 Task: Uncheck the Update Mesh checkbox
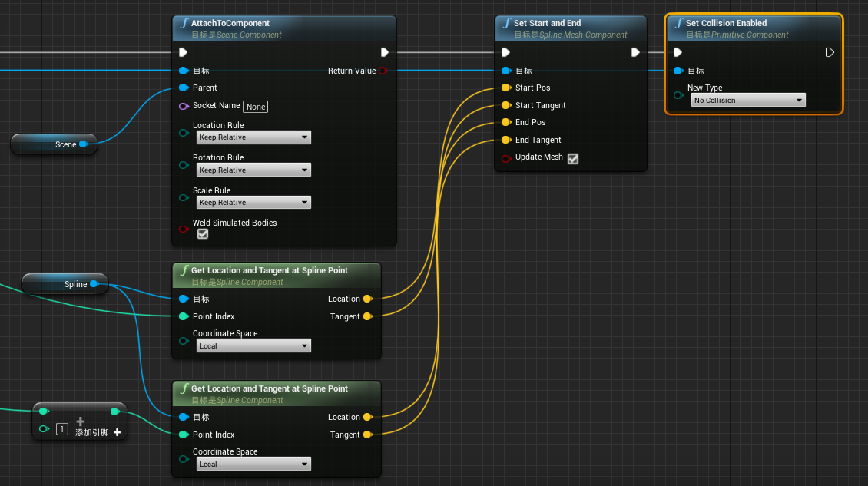click(x=572, y=157)
